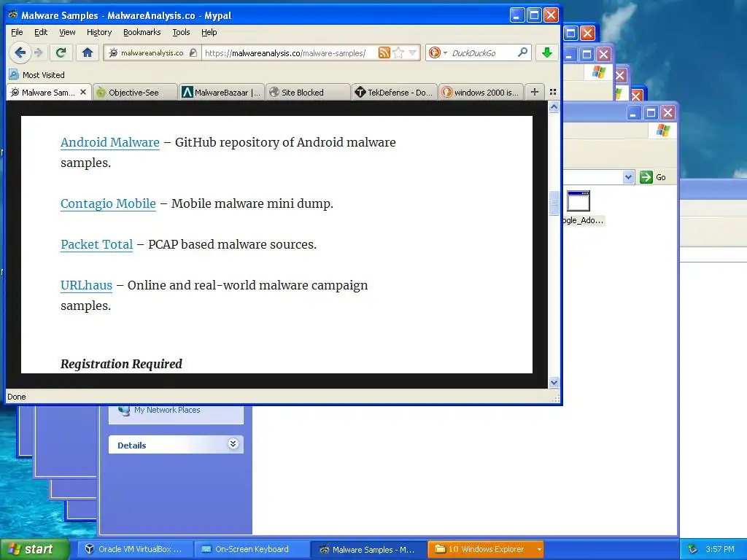This screenshot has width=747, height=560.
Task: Click the Registration Required heading
Action: (121, 364)
